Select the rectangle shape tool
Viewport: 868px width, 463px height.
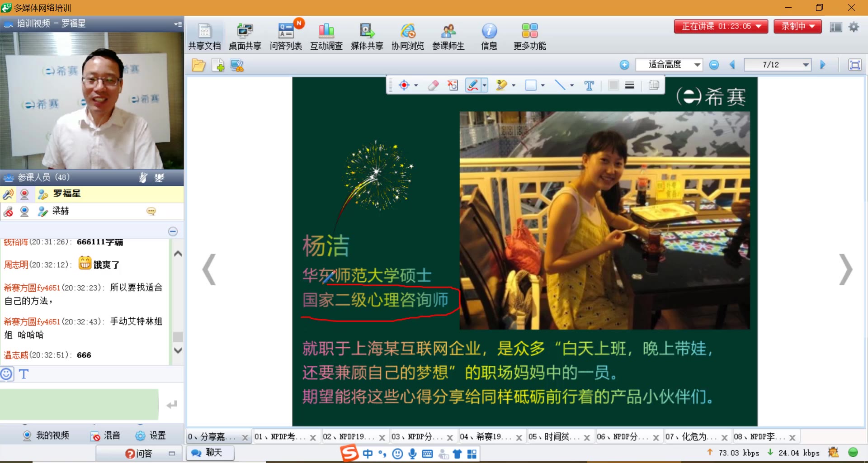[531, 85]
